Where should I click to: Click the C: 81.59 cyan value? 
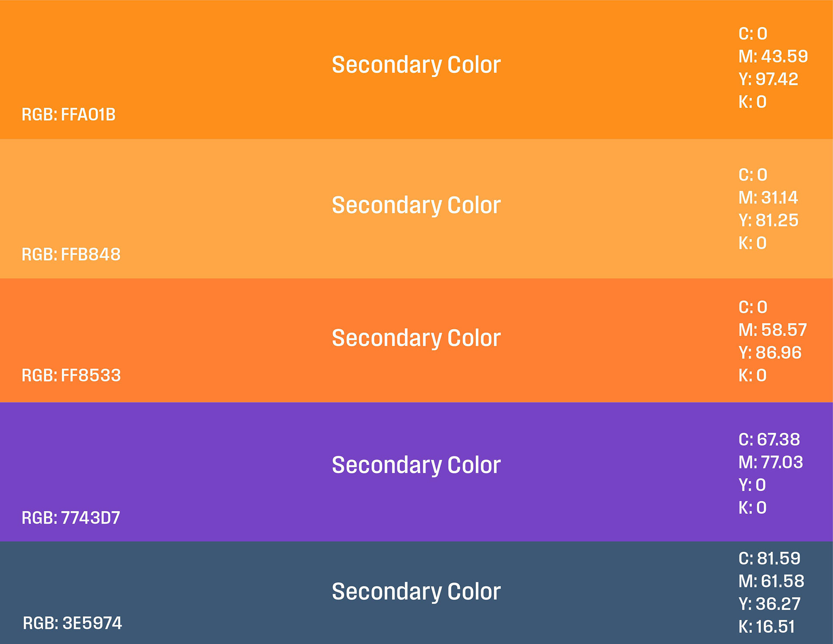(x=770, y=559)
